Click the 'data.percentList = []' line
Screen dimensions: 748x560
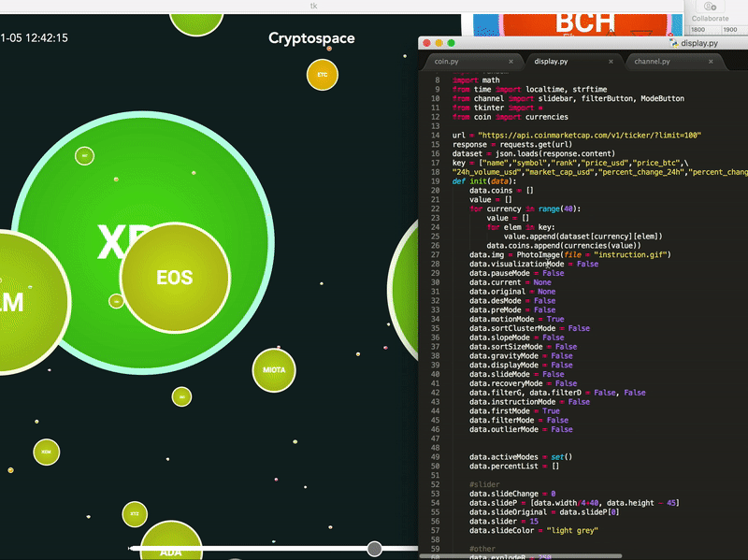514,466
